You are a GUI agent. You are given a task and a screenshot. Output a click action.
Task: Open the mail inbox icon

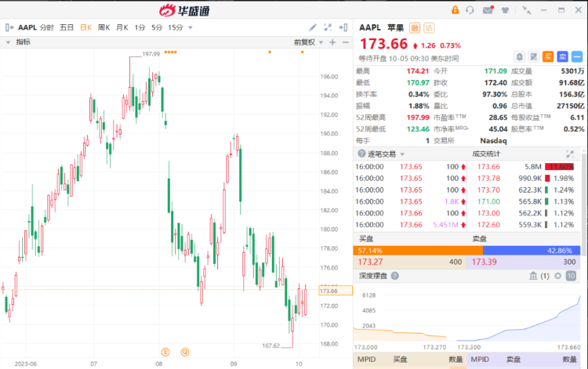488,10
